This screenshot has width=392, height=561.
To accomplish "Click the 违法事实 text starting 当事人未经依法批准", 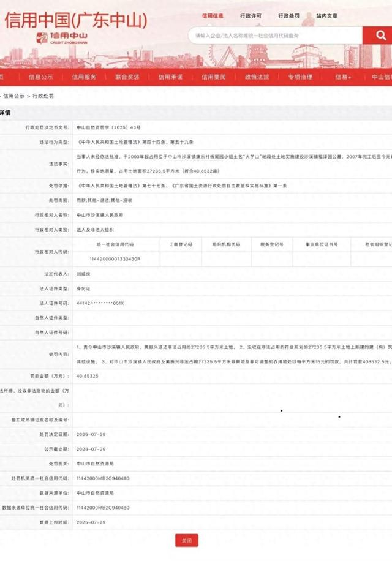I will tap(234, 157).
